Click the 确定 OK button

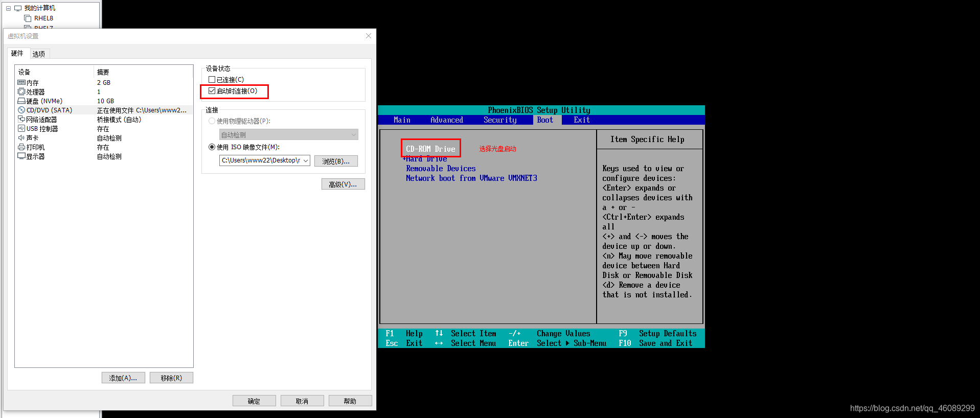coord(254,401)
